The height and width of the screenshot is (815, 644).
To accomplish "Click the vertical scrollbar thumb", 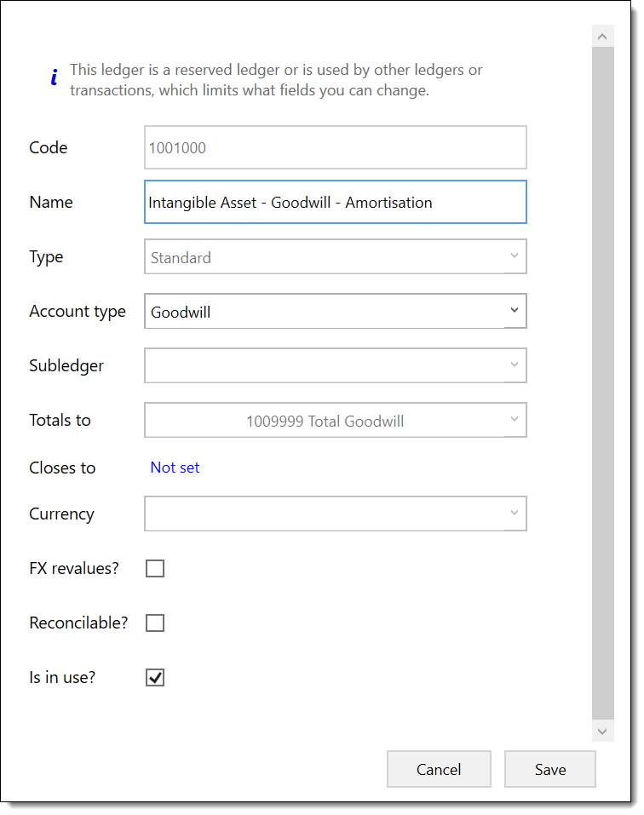I will [x=602, y=383].
